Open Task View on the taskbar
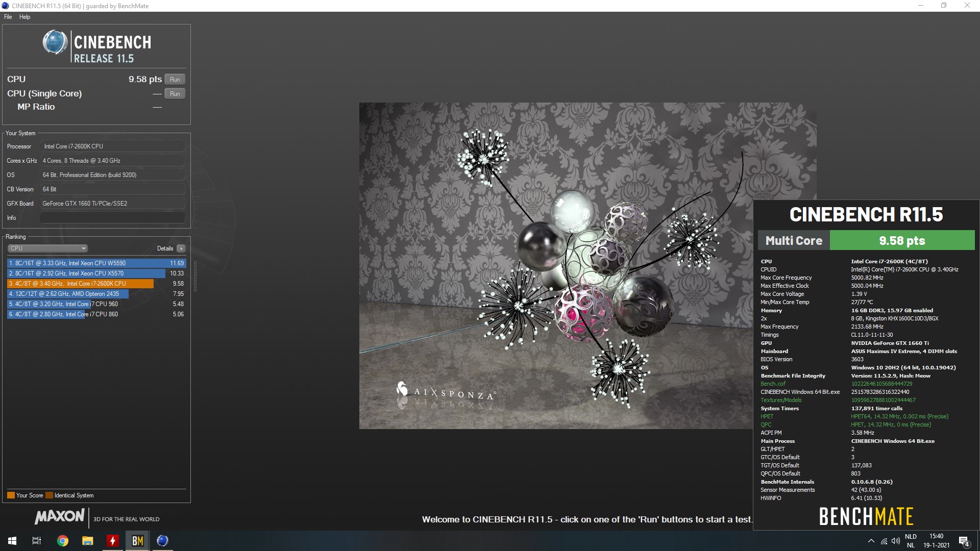The width and height of the screenshot is (980, 551). [x=37, y=541]
